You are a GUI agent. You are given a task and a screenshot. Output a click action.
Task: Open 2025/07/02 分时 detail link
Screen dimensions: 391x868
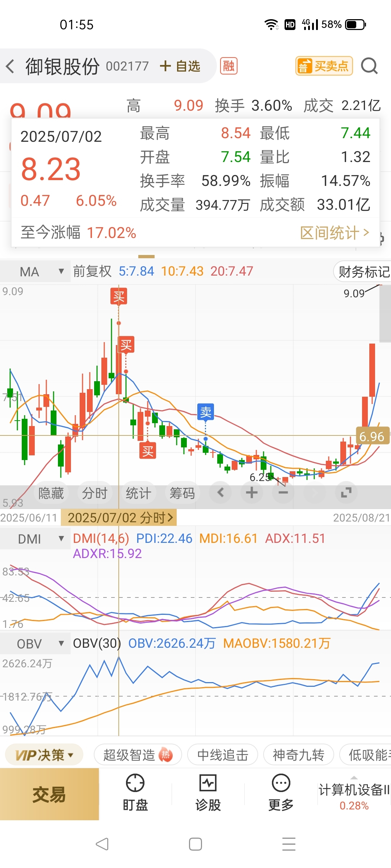pos(119,518)
